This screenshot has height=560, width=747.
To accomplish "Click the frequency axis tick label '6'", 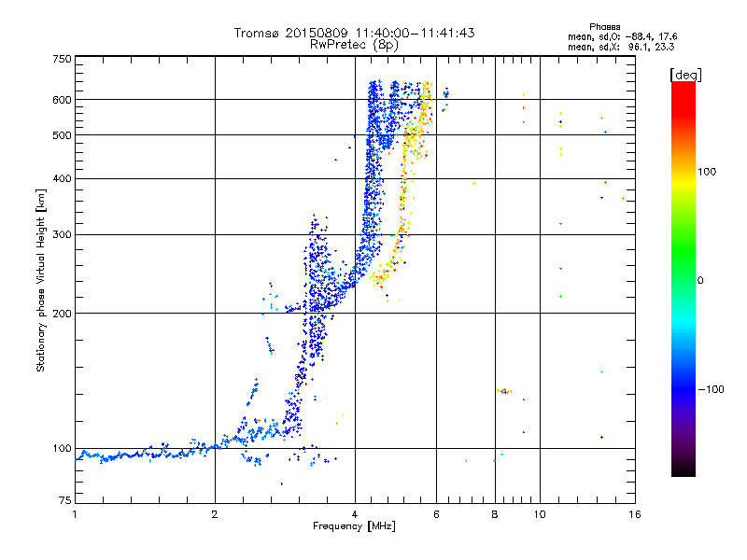I will coord(436,514).
